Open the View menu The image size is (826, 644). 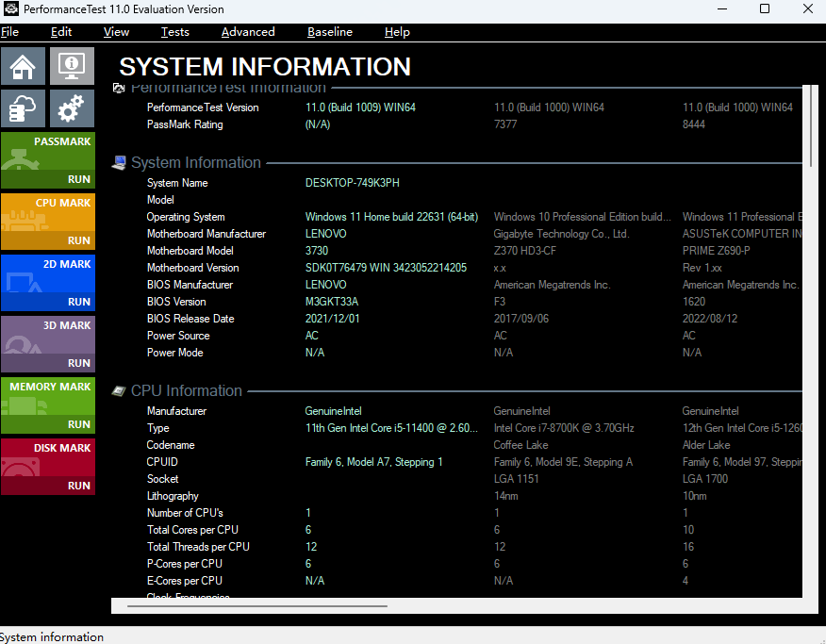(116, 32)
